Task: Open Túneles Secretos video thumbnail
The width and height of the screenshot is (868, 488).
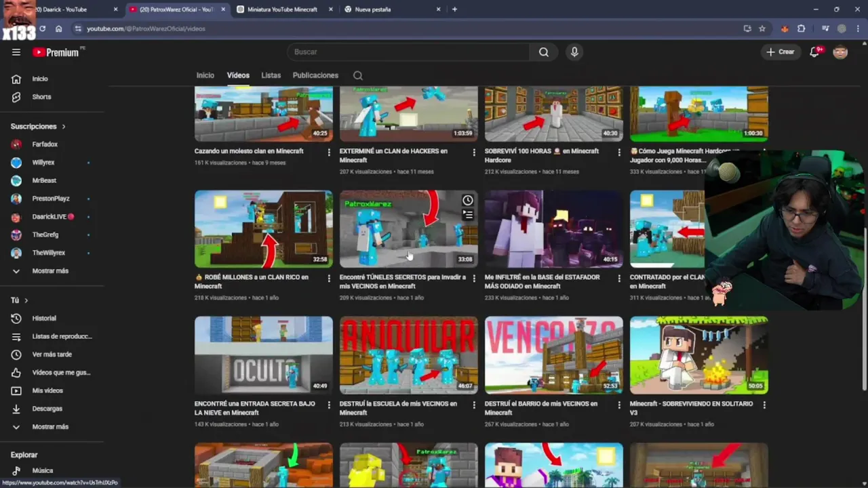Action: coord(409,229)
